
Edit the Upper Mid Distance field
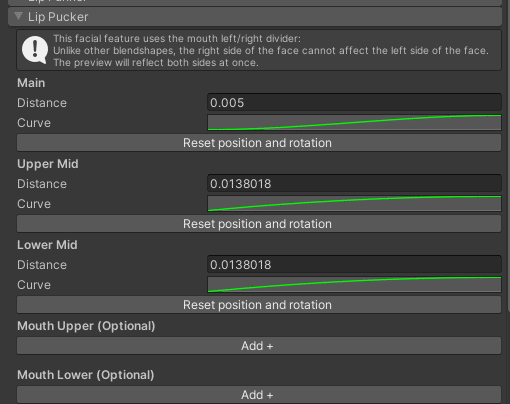[x=354, y=183]
